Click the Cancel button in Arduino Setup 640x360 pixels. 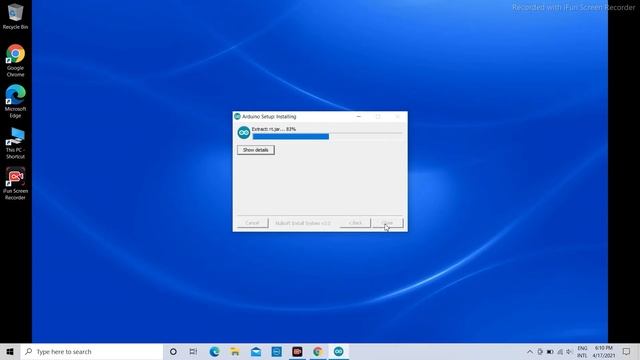(x=253, y=223)
